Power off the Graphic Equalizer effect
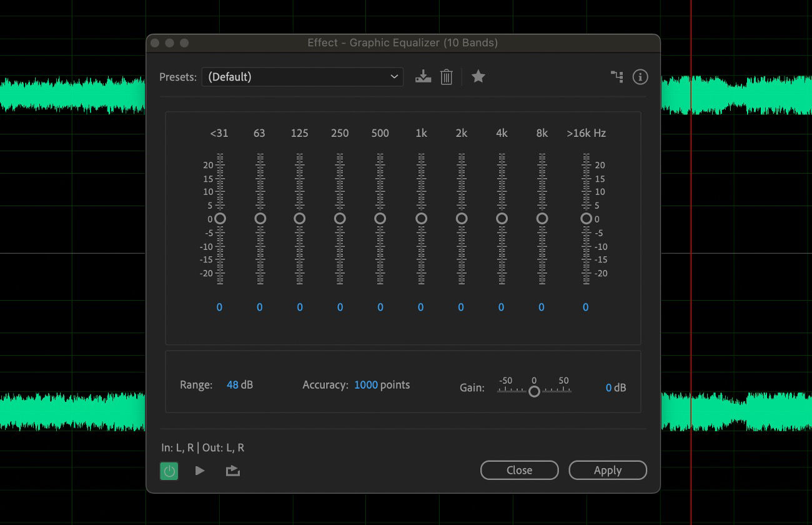The height and width of the screenshot is (525, 812). (x=169, y=471)
